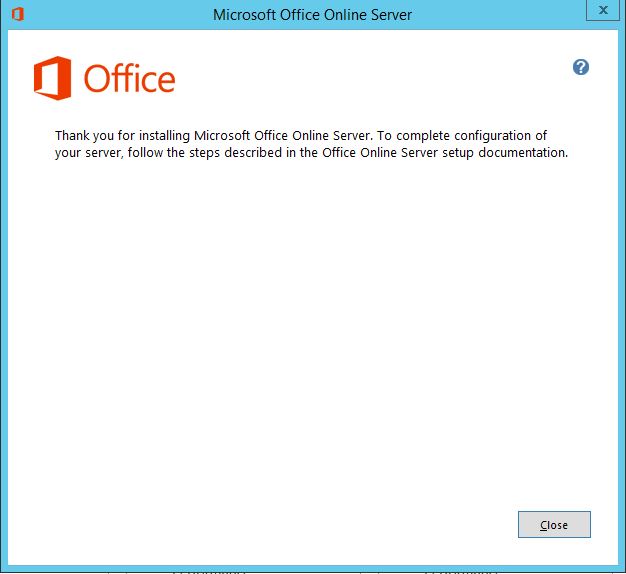
Task: Click the large orange Office logo icon
Action: [52, 78]
